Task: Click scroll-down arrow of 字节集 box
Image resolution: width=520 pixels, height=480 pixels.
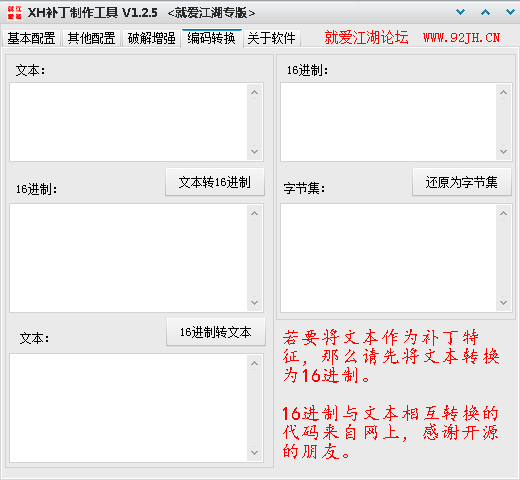Action: click(503, 303)
